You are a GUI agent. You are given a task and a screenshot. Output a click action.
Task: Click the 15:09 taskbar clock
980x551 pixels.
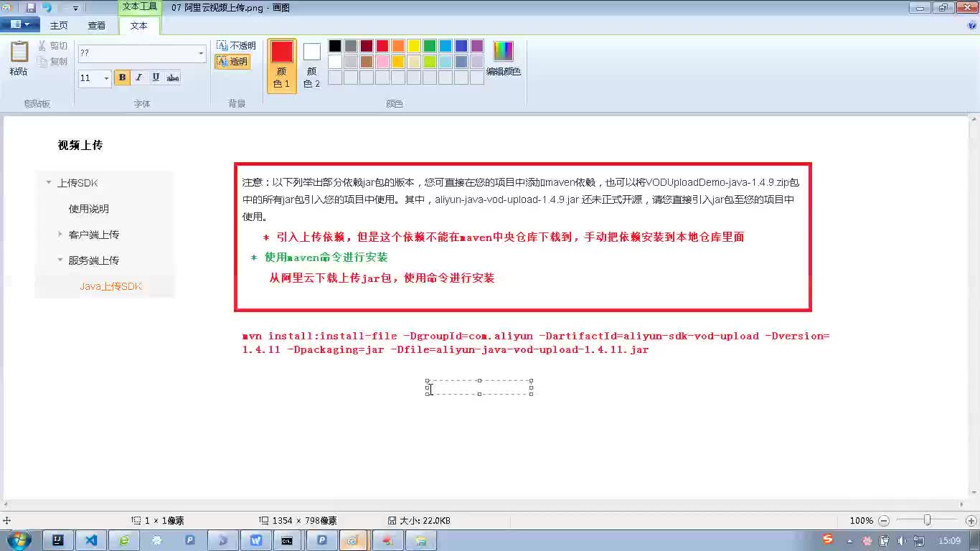(949, 541)
